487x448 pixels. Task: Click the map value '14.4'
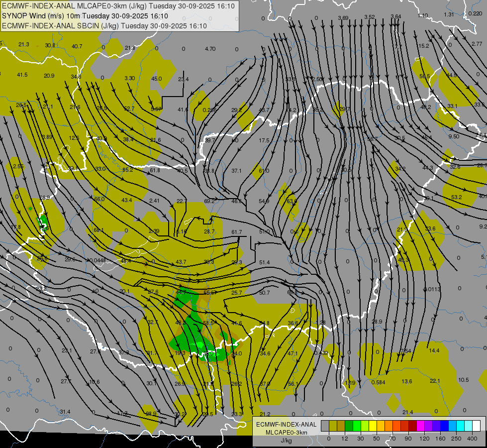(434, 351)
